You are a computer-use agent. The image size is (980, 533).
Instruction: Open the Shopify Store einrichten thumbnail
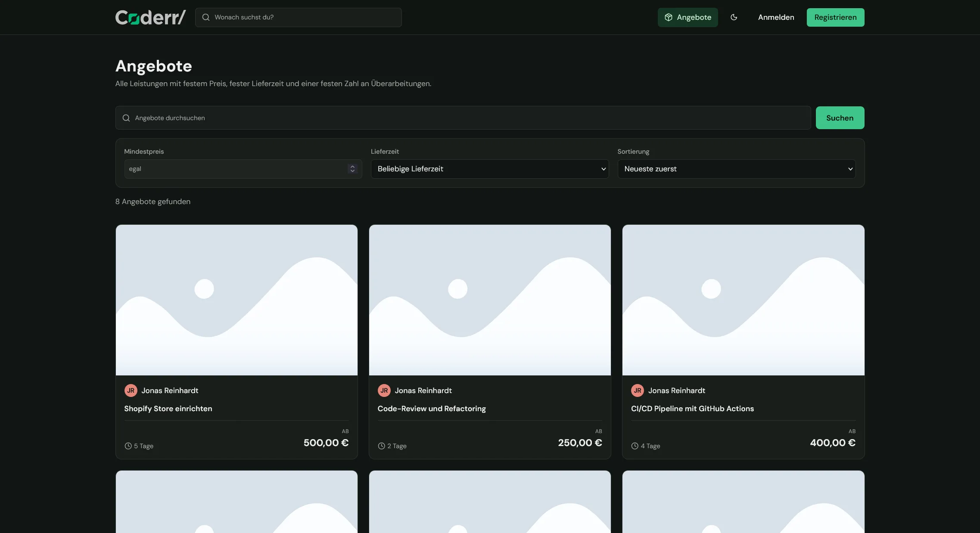[236, 300]
